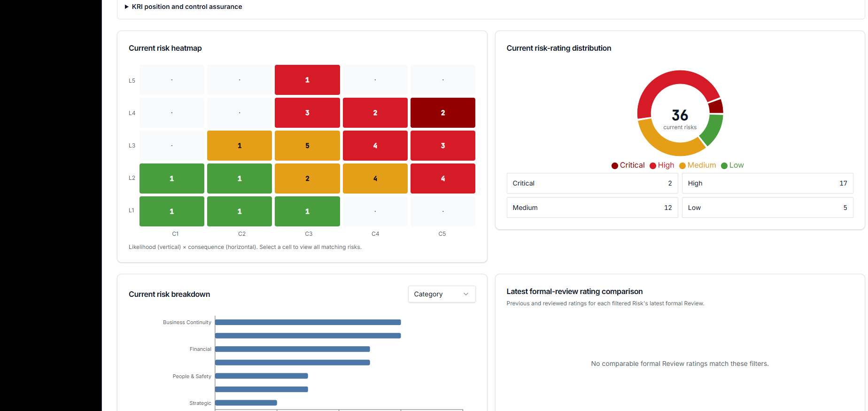Select heatmap cell L3 C3 showing 5
868x411 pixels.
pos(307,146)
